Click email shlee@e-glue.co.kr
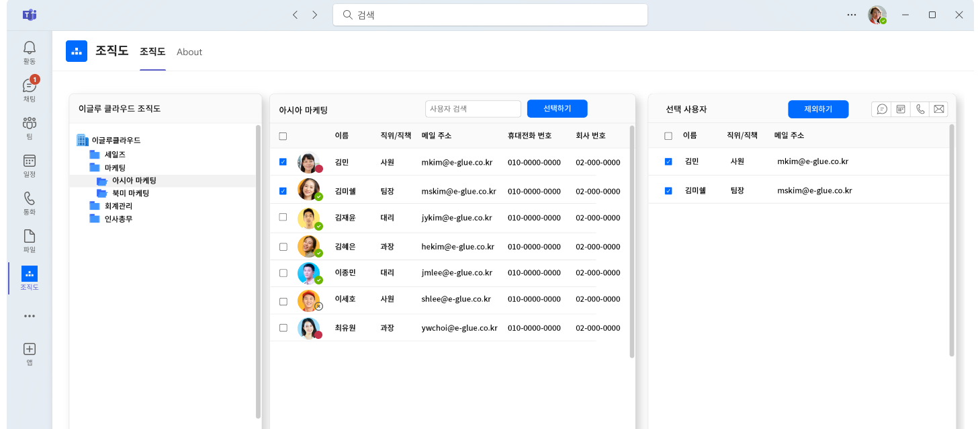The height and width of the screenshot is (429, 980). tap(456, 299)
